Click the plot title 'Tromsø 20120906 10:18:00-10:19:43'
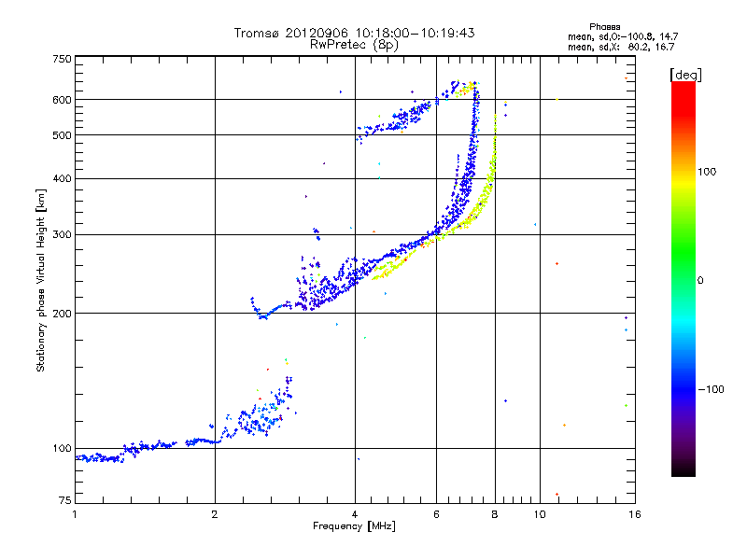The height and width of the screenshot is (560, 747). point(354,33)
